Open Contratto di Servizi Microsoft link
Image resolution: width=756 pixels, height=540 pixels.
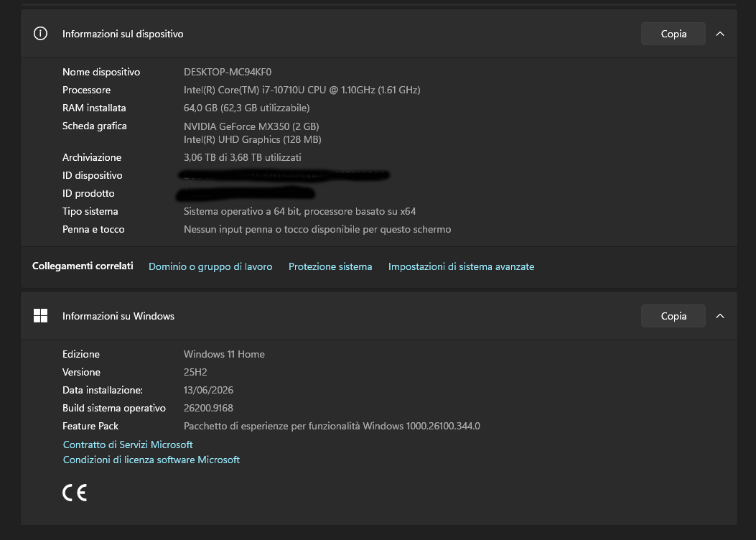tap(128, 444)
